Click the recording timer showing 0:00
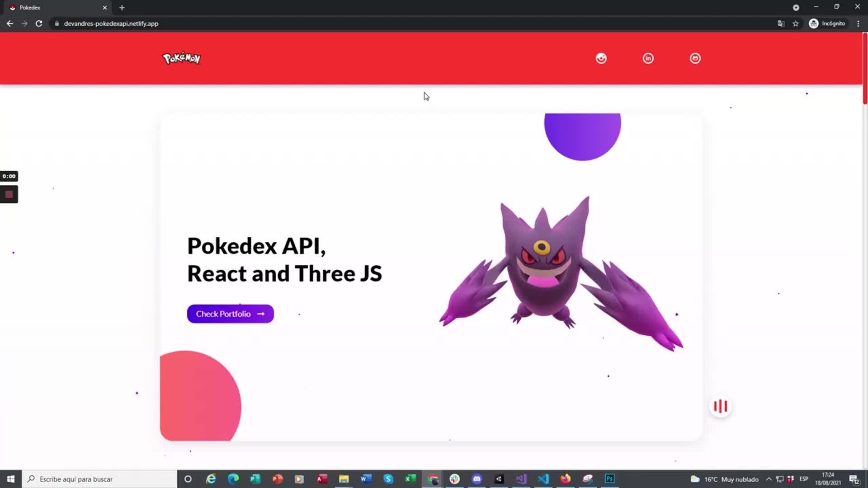Screen dimensions: 868x488 point(9,176)
